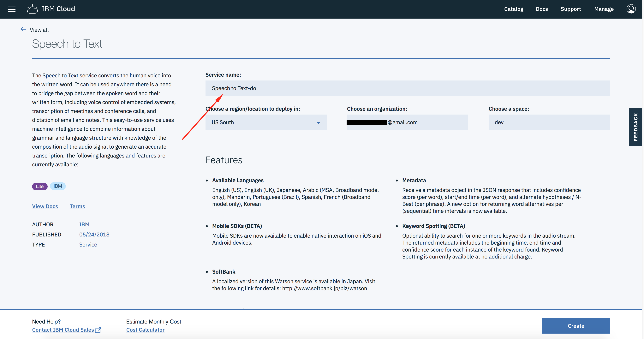
Task: Click the Mobile SDKs (BETA) feature title
Action: [237, 226]
